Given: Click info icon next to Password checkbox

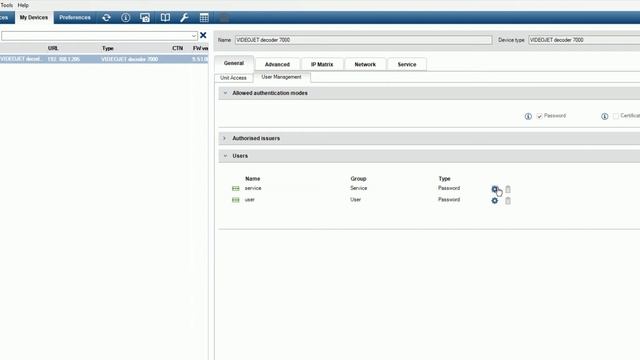Looking at the screenshot, I should [528, 116].
